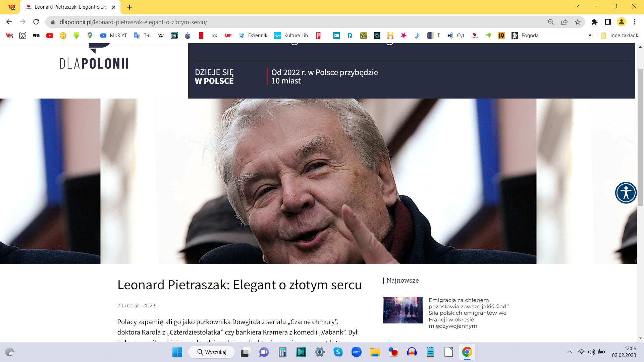Open the tab search dropdown arrow
The height and width of the screenshot is (362, 644).
click(x=577, y=6)
